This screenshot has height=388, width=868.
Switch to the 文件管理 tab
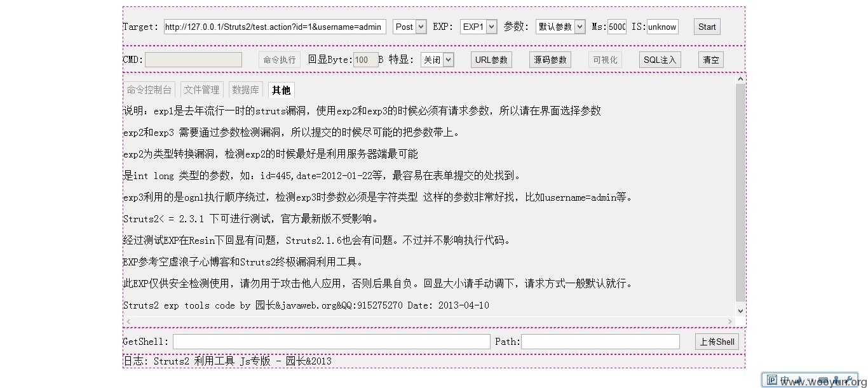201,90
